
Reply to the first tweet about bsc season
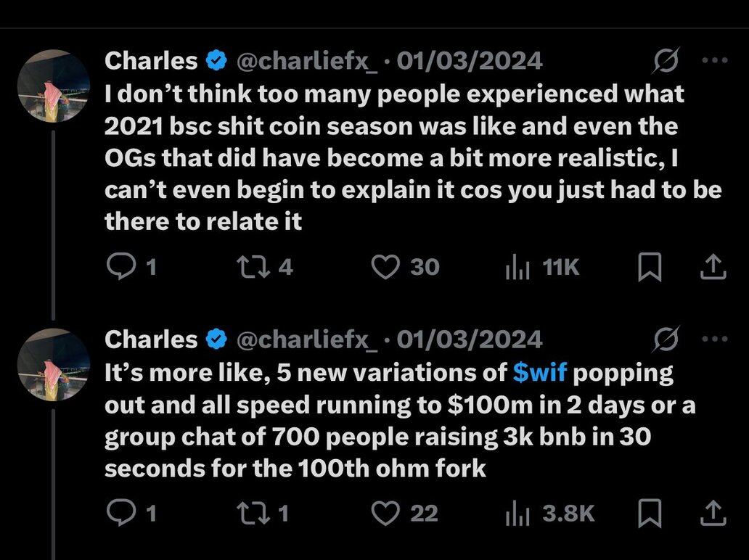(118, 268)
